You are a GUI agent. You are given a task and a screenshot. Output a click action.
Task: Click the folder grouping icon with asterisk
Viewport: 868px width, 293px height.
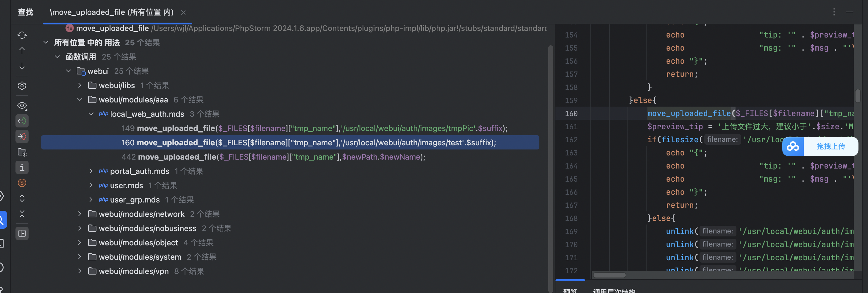(x=22, y=152)
